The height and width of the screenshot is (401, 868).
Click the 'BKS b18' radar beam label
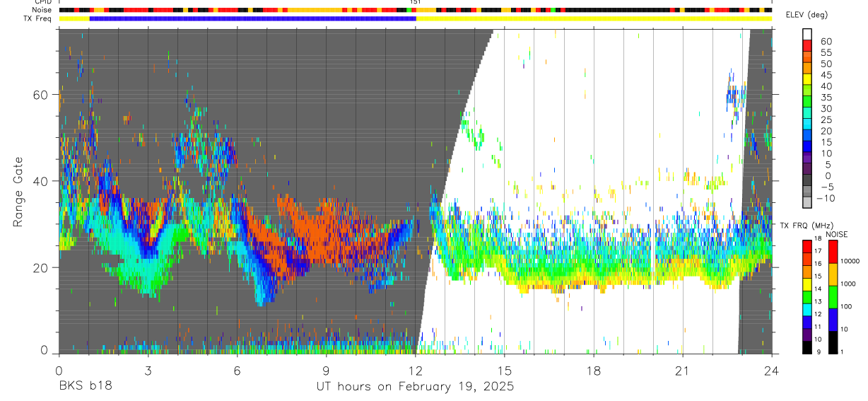[84, 387]
